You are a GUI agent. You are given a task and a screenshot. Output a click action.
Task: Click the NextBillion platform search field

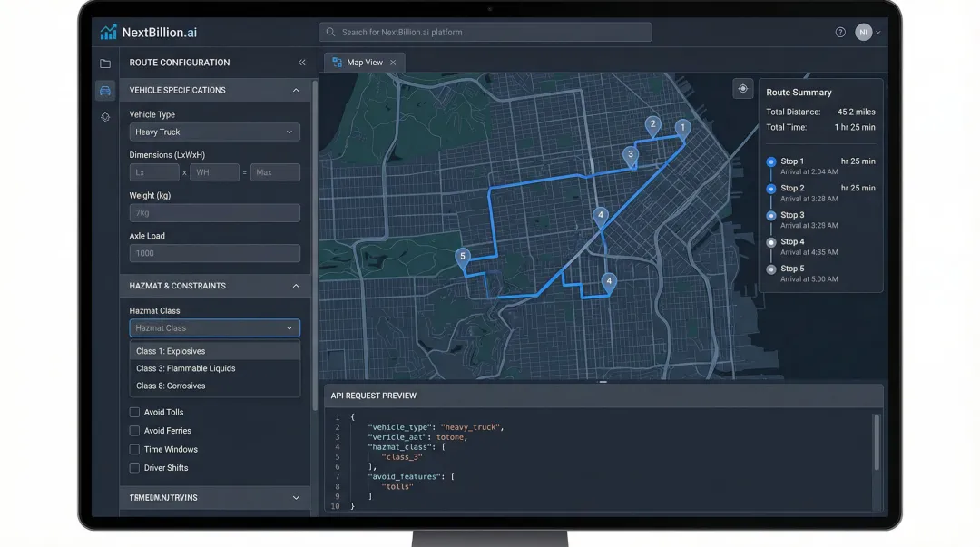click(x=485, y=32)
